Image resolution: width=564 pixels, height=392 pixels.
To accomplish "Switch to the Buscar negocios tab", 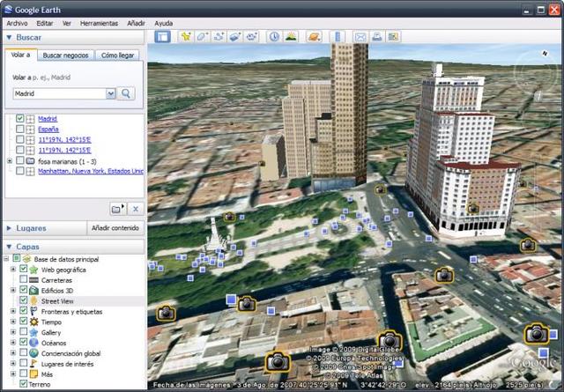I will tap(65, 55).
